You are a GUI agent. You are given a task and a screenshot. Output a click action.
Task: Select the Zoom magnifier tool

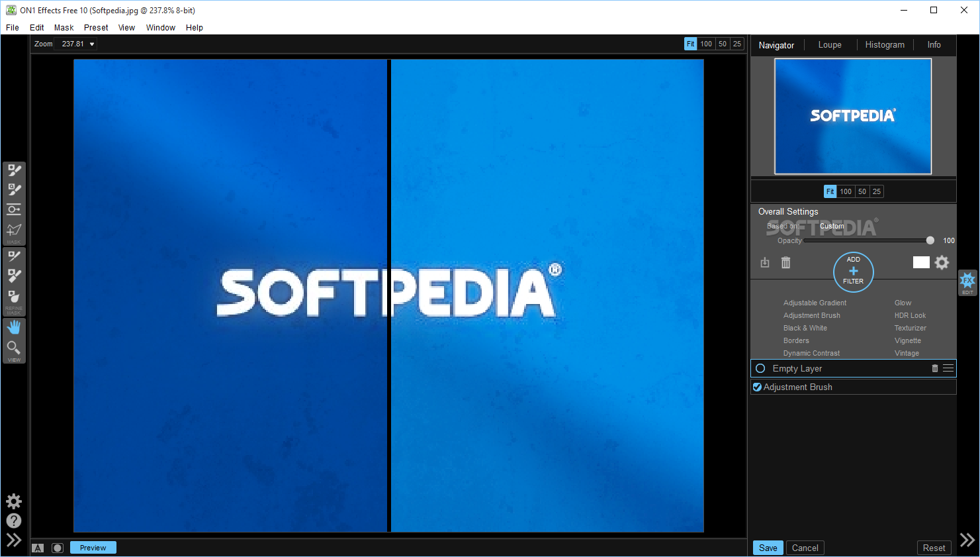(14, 348)
